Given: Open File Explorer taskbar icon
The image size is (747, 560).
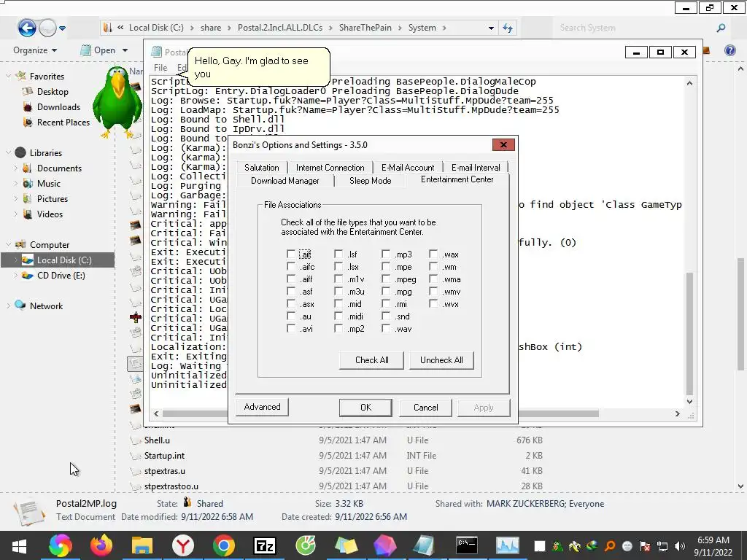Looking at the screenshot, I should (142, 545).
